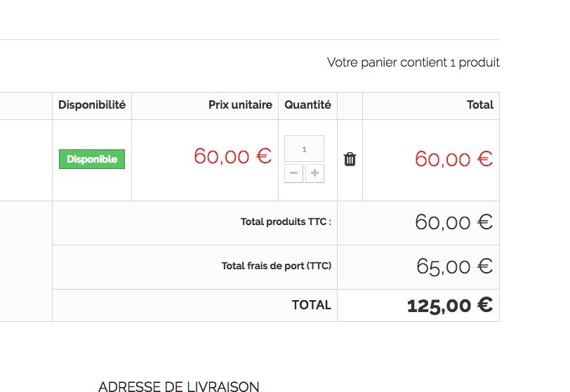Click the bold TOTAL label
The height and width of the screenshot is (392, 570).
click(x=312, y=305)
